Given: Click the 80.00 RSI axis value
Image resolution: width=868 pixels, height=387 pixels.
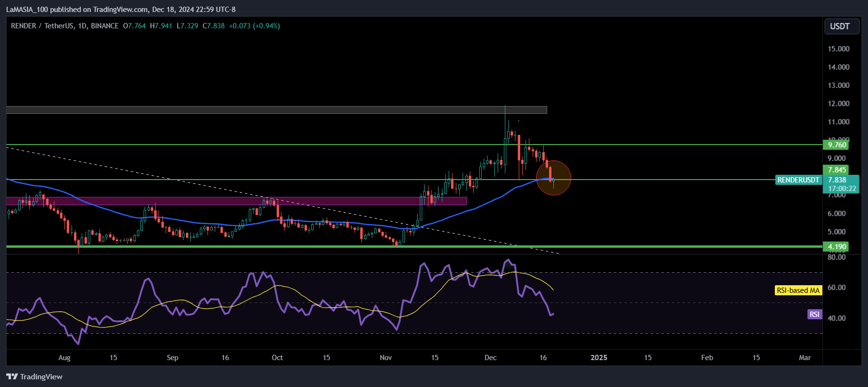Looking at the screenshot, I should pyautogui.click(x=836, y=257).
